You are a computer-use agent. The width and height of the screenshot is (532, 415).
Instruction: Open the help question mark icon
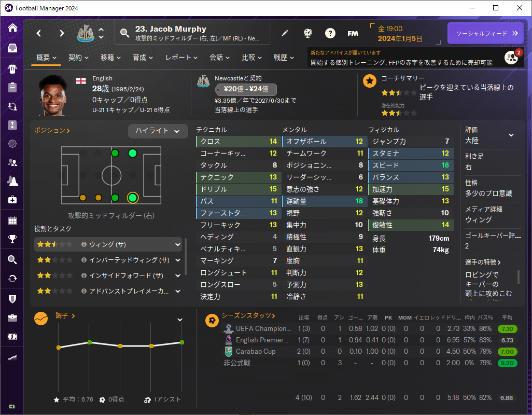pyautogui.click(x=330, y=33)
